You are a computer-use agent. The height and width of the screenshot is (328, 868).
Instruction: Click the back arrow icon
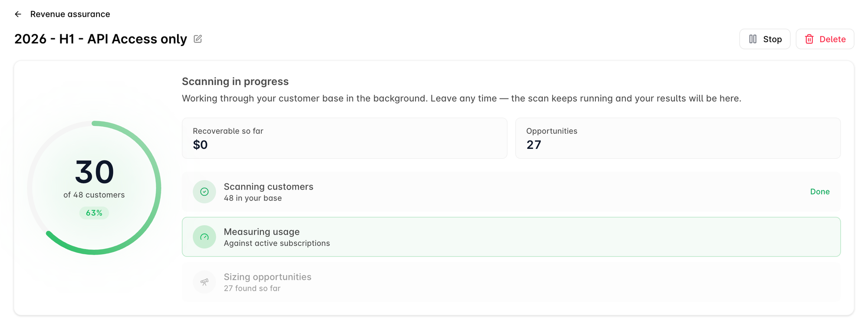(x=18, y=14)
